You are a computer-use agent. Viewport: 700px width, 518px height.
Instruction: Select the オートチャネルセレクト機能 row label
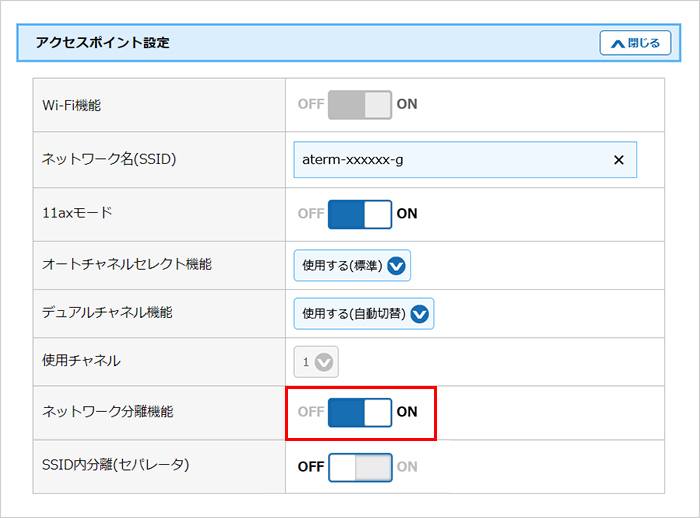[x=127, y=265]
